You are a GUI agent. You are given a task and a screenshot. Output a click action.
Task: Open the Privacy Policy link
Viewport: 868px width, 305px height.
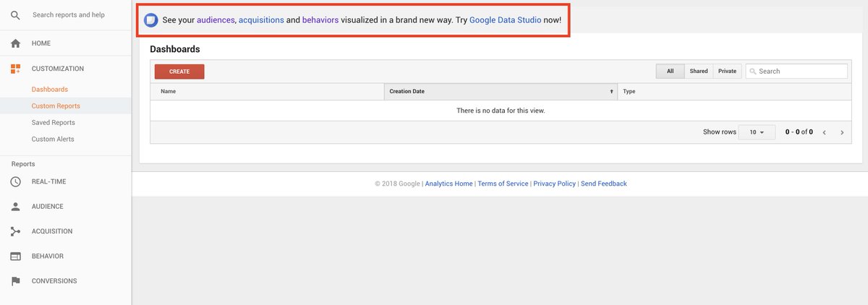555,184
